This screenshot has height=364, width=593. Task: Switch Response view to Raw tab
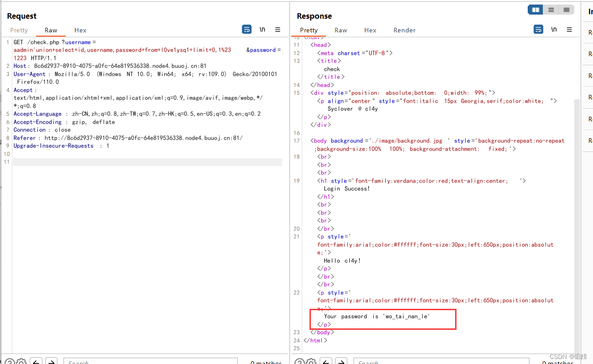coord(341,30)
